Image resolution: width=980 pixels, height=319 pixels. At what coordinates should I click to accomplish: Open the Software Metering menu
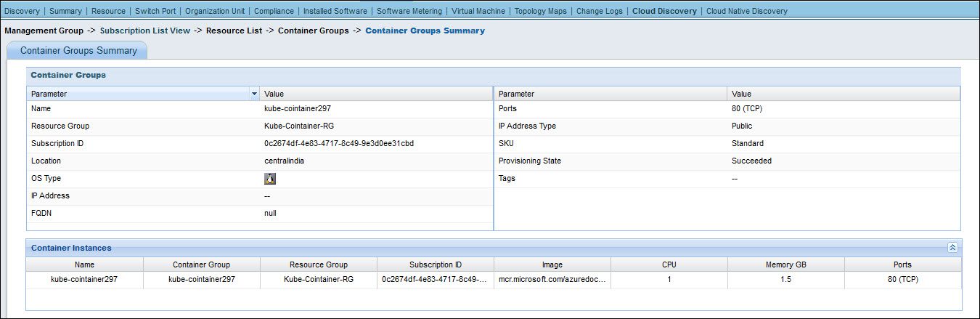pyautogui.click(x=409, y=11)
